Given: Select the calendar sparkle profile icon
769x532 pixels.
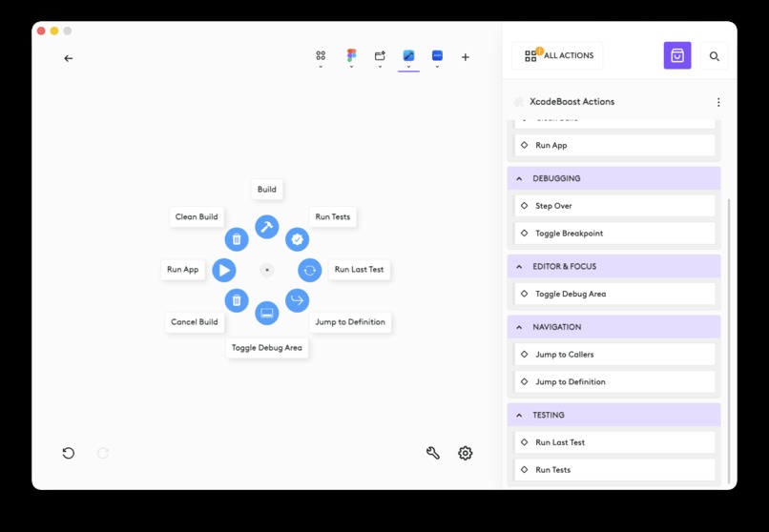Looking at the screenshot, I should coord(380,55).
